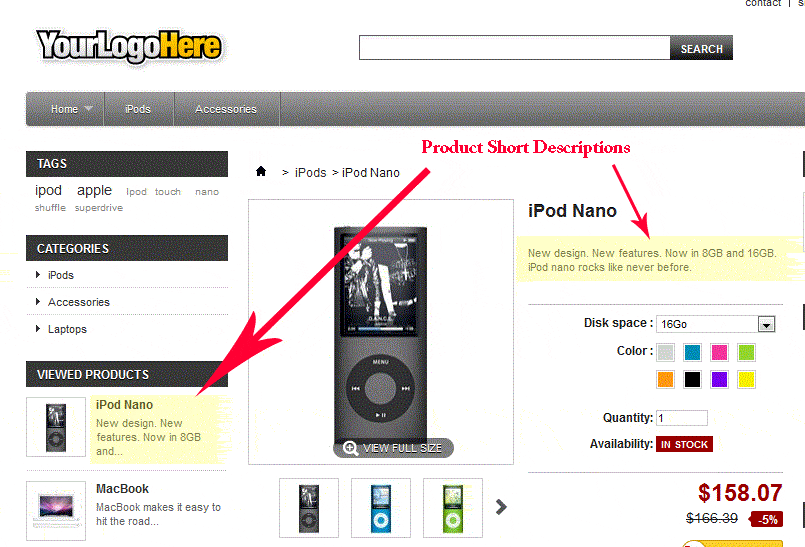Image resolution: width=805 pixels, height=547 pixels.
Task: Click the home icon in breadcrumb
Action: (261, 171)
